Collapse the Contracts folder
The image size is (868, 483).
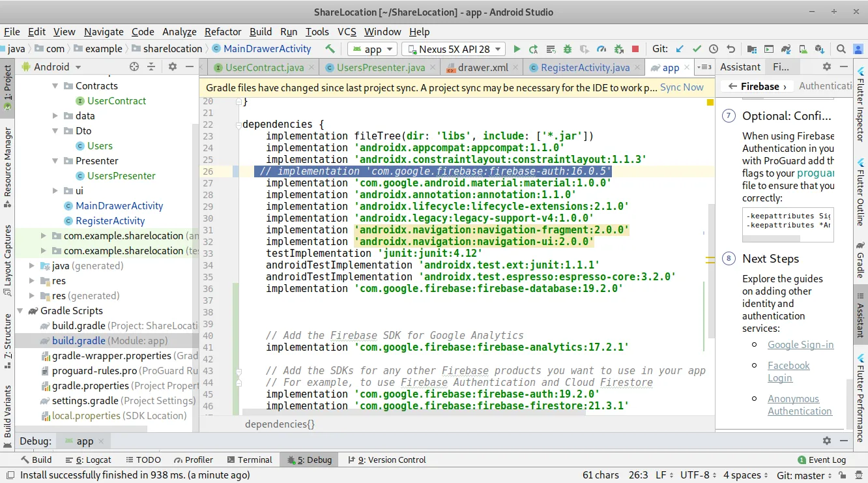(55, 86)
